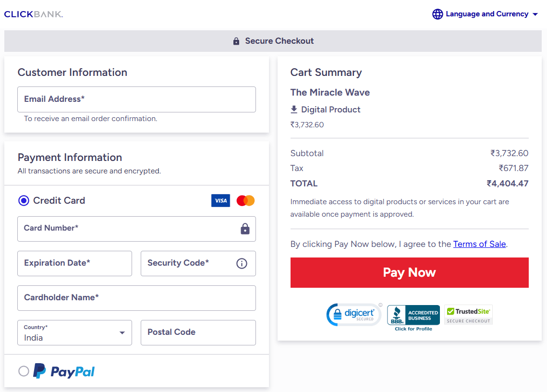Click the Postal Code input

coord(198,332)
